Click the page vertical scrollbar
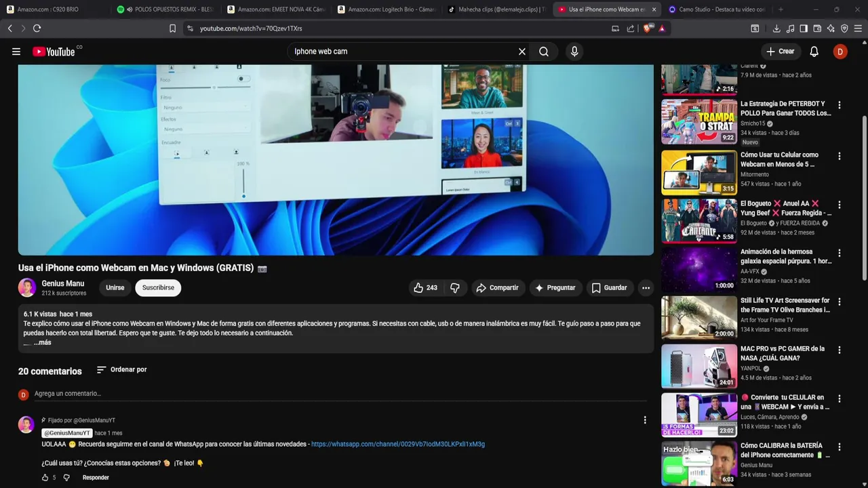 864,197
